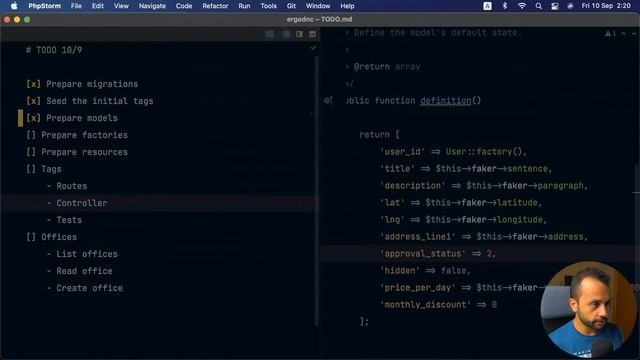Screen dimensions: 640x360
Task: Open Spotlight search from menu bar
Action: [x=539, y=6]
